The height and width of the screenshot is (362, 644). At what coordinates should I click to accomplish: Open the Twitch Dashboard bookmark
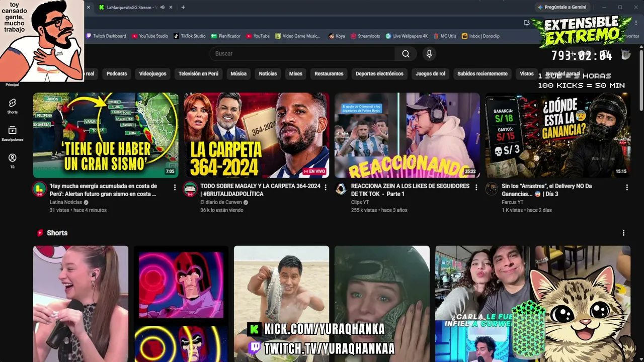click(x=106, y=36)
